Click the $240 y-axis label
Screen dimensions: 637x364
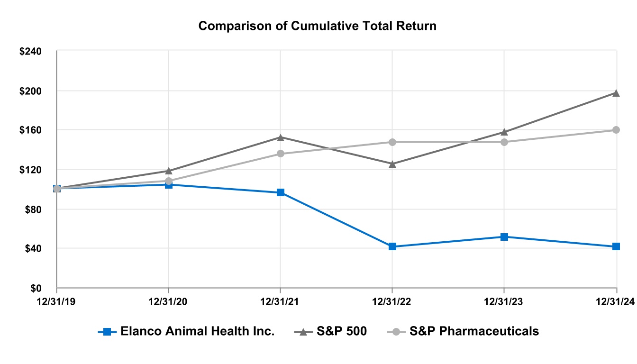tap(30, 52)
